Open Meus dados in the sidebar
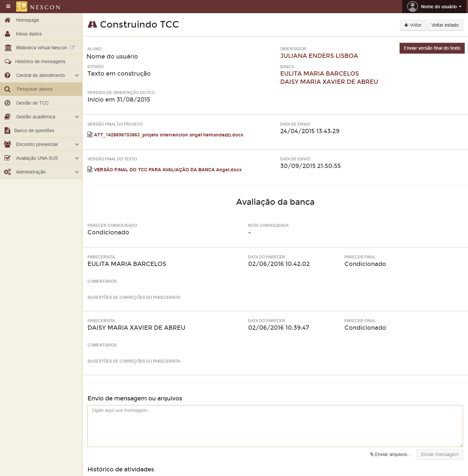 (41, 34)
